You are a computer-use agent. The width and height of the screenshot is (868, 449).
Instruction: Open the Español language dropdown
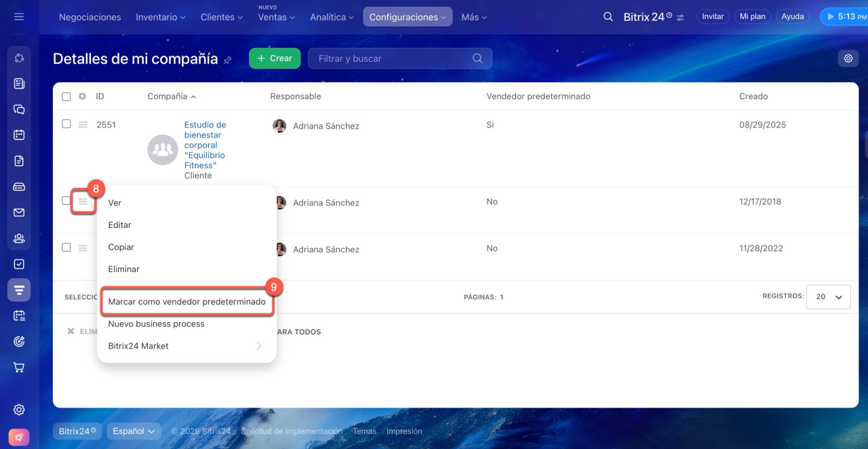134,431
